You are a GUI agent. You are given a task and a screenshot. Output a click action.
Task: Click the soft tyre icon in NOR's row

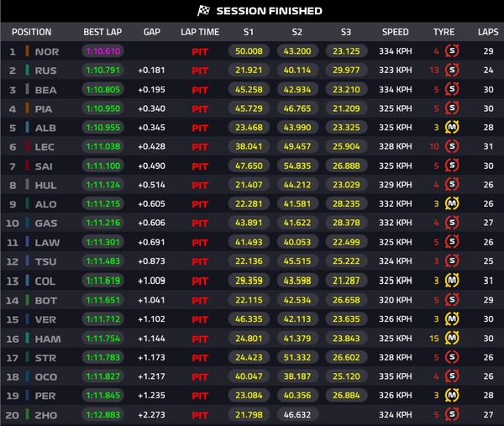click(x=452, y=51)
